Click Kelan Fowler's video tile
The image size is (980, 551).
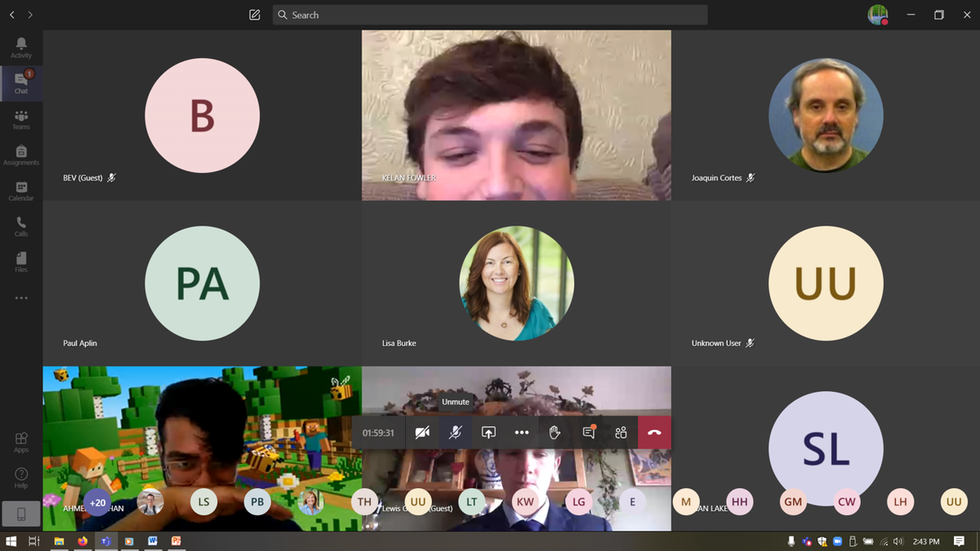click(x=516, y=115)
